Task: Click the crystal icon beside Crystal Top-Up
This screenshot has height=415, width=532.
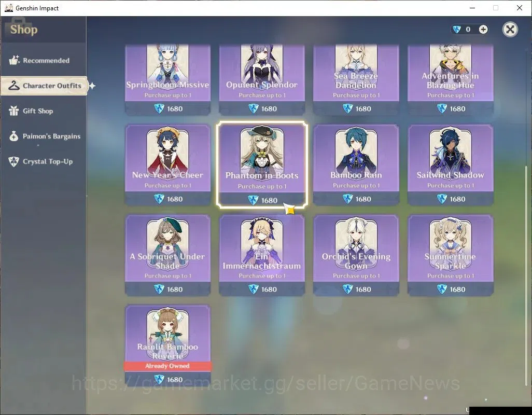Action: coord(14,161)
